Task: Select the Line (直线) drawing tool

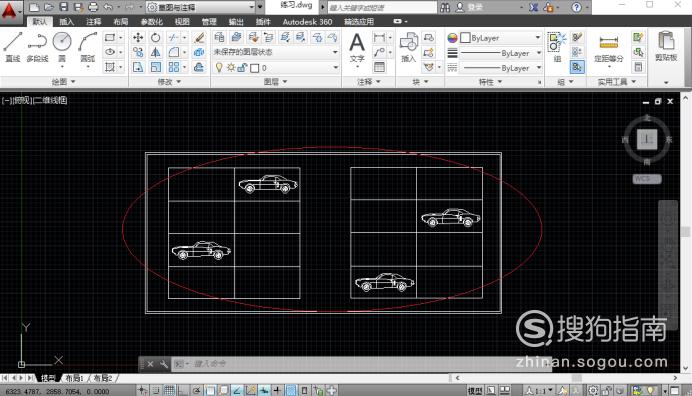Action: [12, 46]
